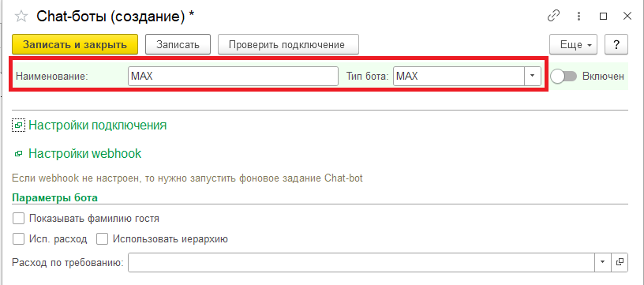Click the Расход по требованию field
This screenshot has width=644, height=285.
tap(361, 262)
